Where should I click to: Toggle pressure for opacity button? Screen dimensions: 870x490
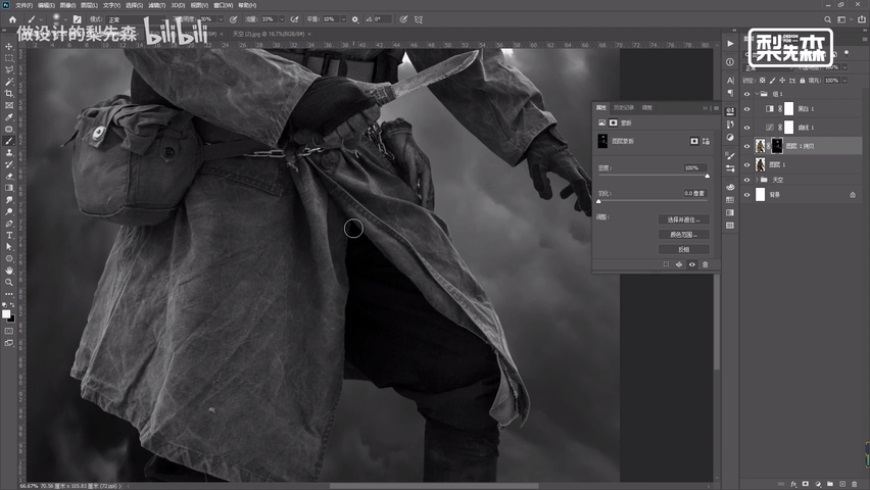[234, 19]
